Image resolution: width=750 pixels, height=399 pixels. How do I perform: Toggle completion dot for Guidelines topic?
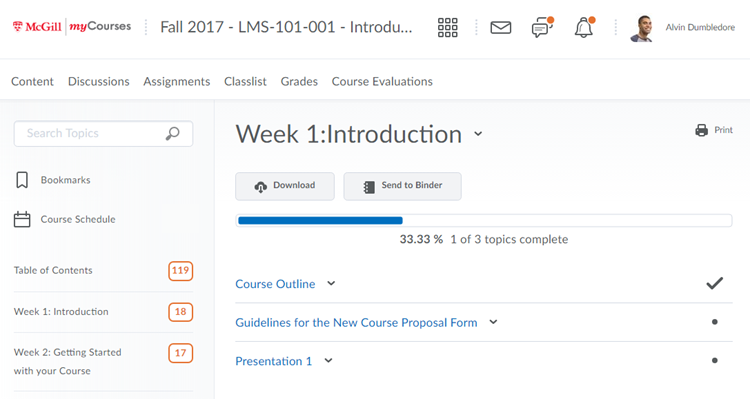[715, 322]
